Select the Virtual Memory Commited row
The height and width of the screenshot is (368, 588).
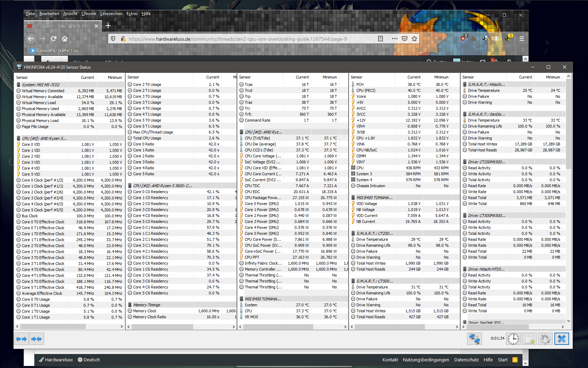69,90
